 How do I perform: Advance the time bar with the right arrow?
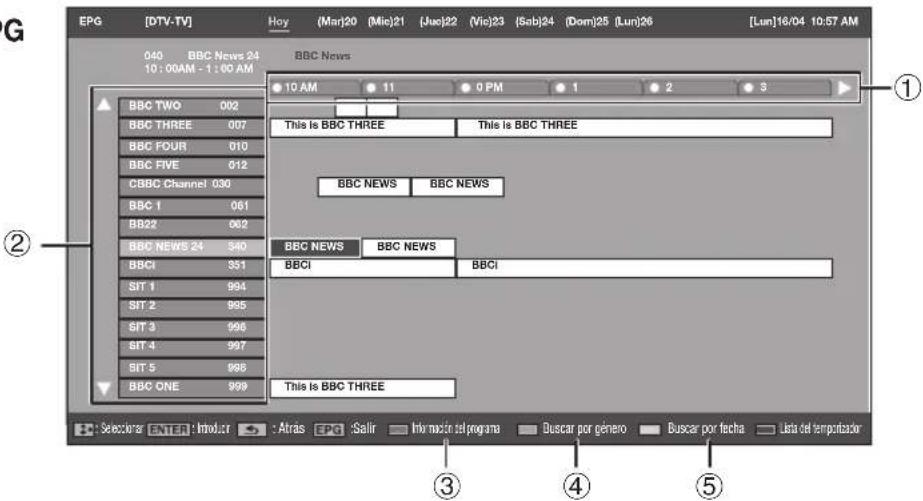(844, 88)
